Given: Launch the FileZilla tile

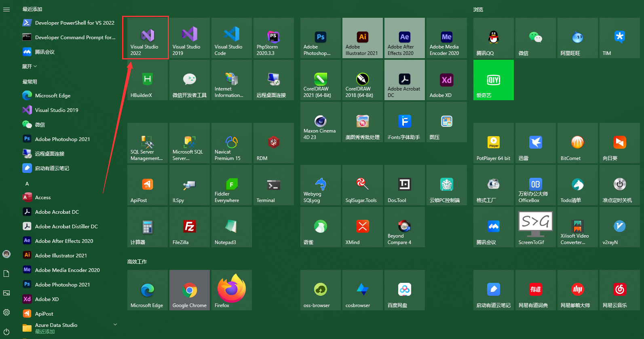Looking at the screenshot, I should (189, 227).
